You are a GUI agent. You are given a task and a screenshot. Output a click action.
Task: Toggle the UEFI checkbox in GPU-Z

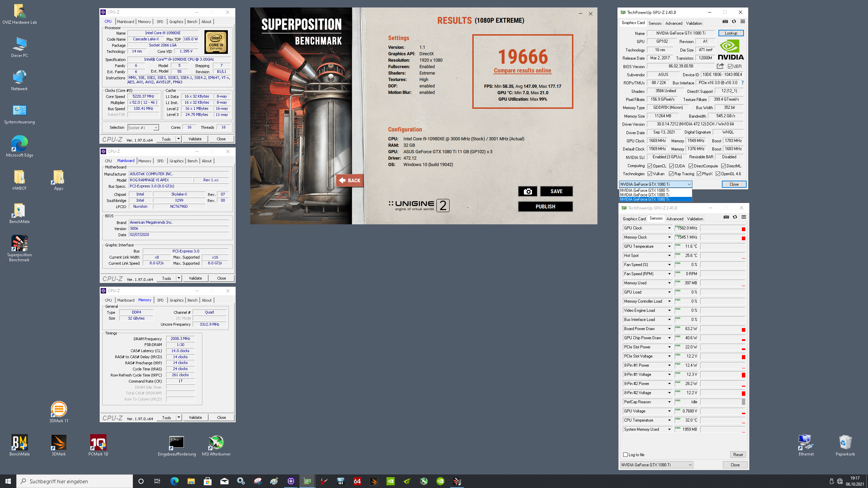click(730, 66)
